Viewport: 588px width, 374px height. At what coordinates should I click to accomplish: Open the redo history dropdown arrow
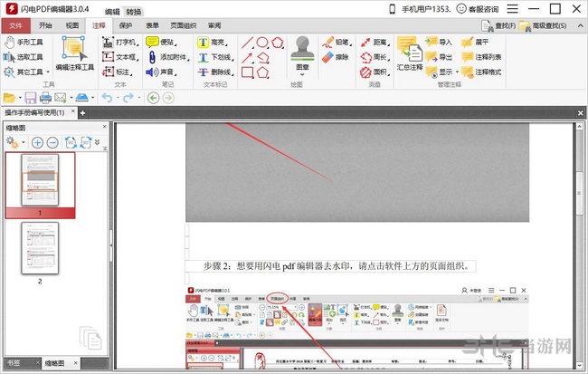(138, 98)
